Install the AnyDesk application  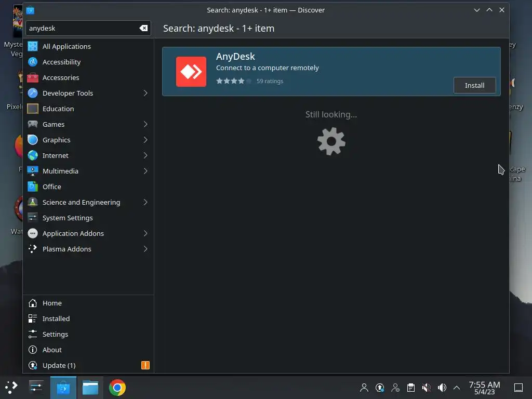point(474,85)
